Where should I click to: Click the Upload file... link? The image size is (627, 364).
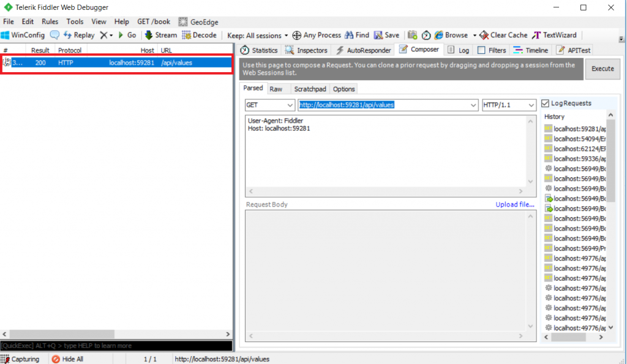click(514, 204)
